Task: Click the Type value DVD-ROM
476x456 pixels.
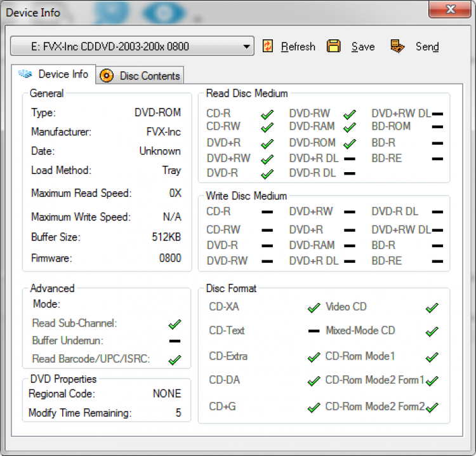Action: coord(157,112)
